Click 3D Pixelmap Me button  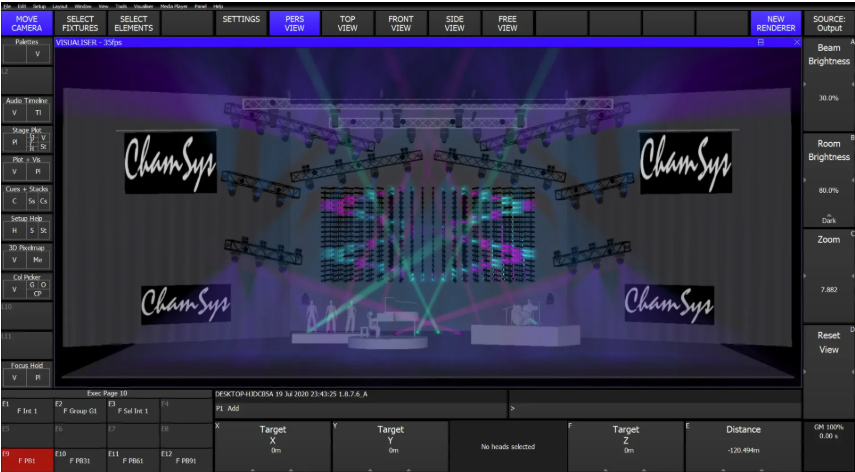(38, 260)
